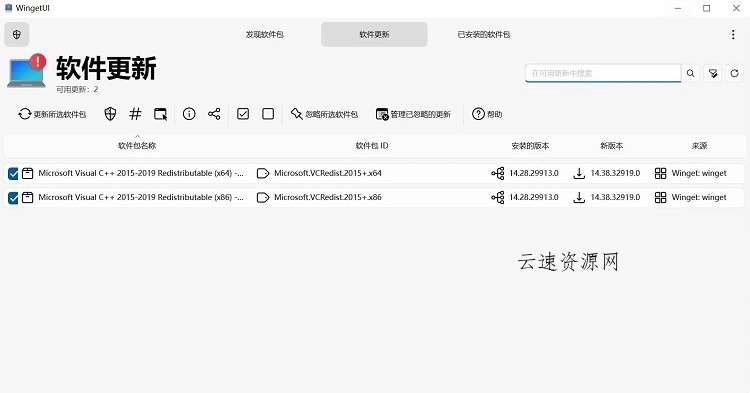Select Microsoft Visual C++ 2015-2019 Redistributable (x64) name
The height and width of the screenshot is (393, 750).
coord(141,173)
